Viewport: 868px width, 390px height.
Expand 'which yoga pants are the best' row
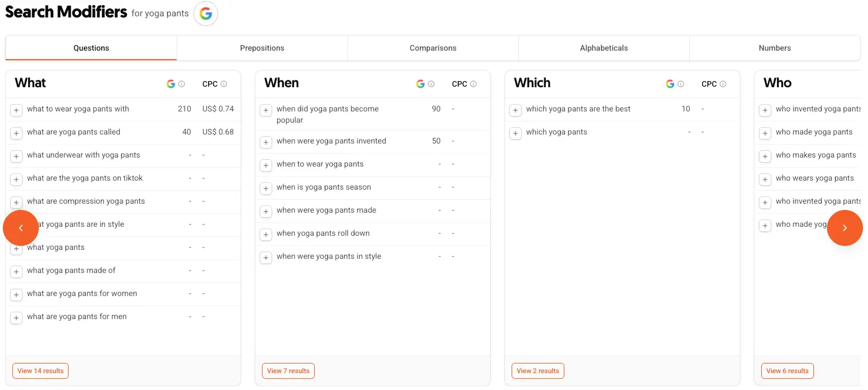coord(516,110)
